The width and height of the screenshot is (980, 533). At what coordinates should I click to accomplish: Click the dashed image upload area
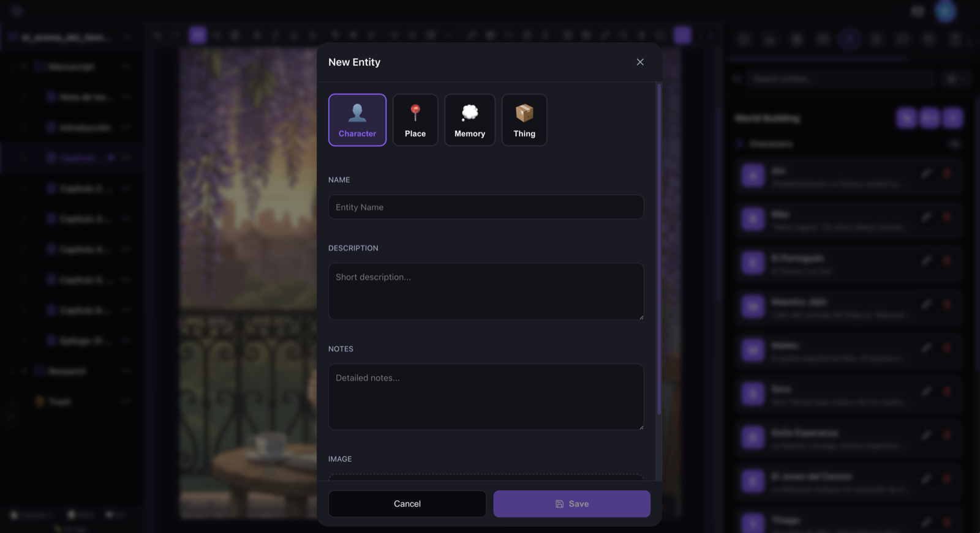486,477
